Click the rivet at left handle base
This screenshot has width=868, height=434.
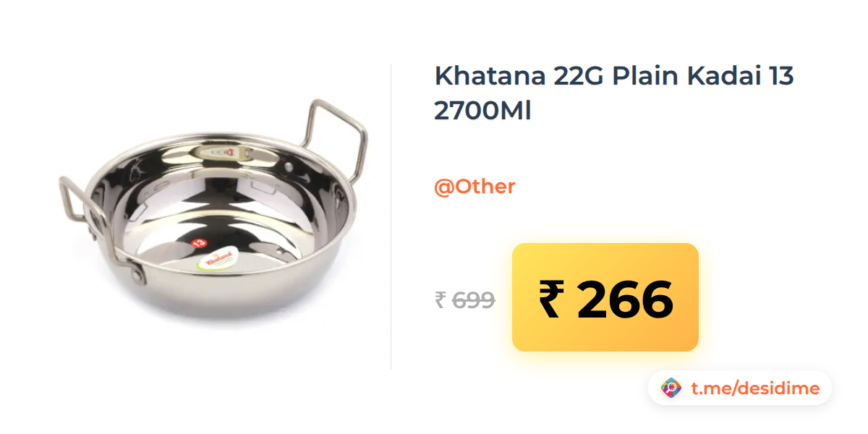(x=135, y=274)
